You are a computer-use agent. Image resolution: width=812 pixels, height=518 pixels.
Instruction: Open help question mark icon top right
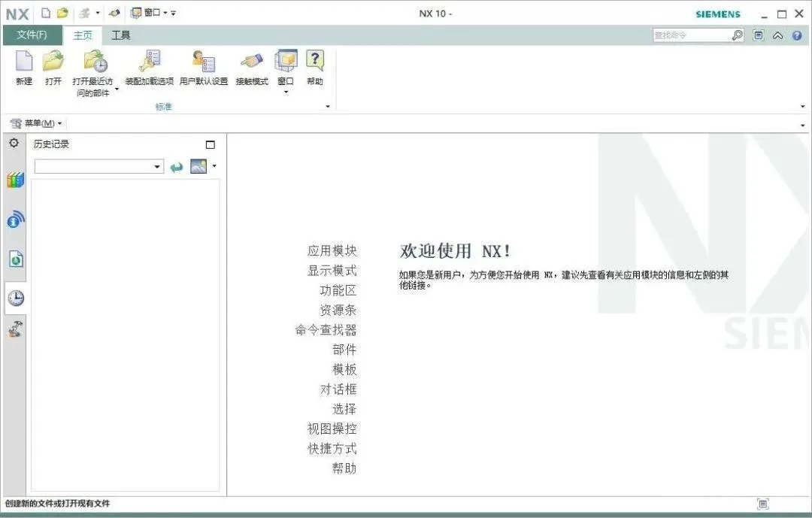pos(797,36)
